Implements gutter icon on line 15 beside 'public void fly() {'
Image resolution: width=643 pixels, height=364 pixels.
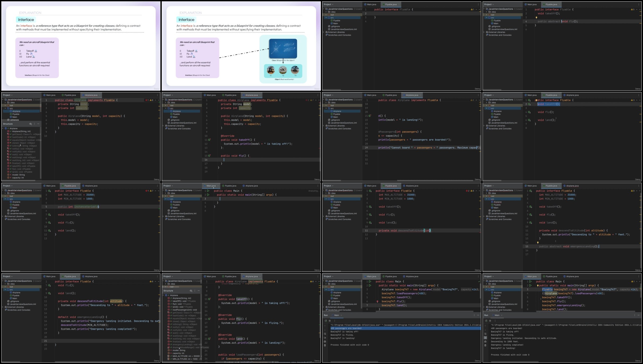click(x=209, y=156)
